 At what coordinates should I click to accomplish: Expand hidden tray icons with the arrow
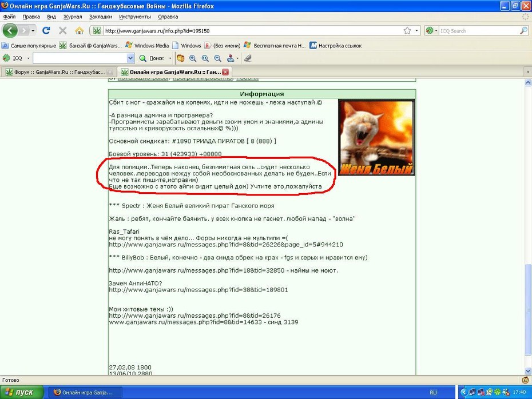463,393
